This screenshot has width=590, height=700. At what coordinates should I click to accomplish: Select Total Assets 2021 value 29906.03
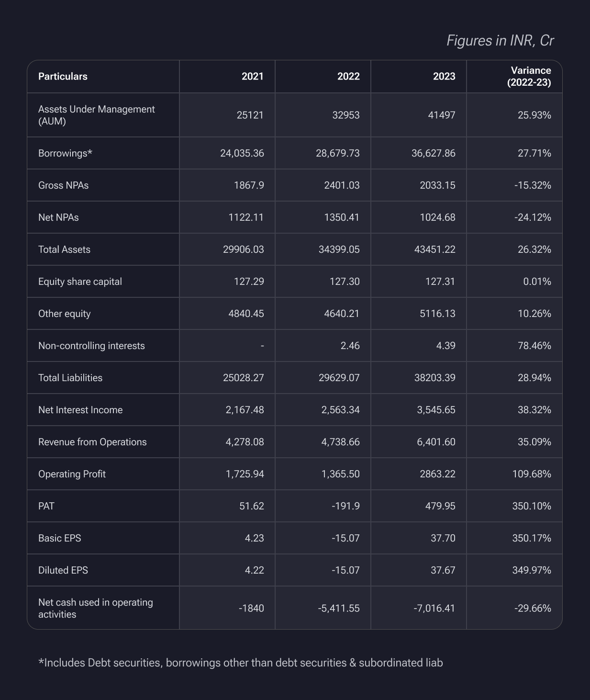tap(244, 249)
